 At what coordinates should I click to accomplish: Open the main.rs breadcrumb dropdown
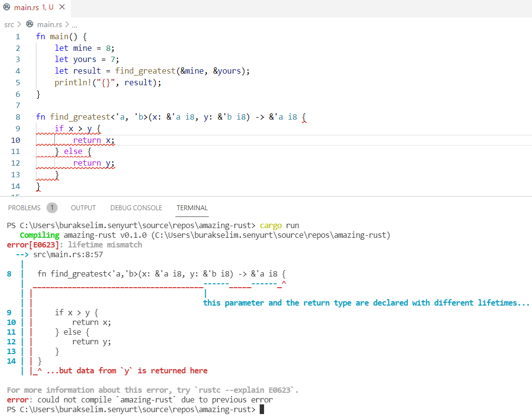pyautogui.click(x=49, y=24)
